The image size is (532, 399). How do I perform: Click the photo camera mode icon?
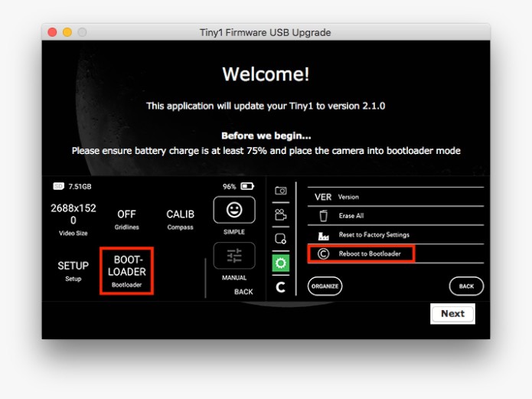pos(281,190)
